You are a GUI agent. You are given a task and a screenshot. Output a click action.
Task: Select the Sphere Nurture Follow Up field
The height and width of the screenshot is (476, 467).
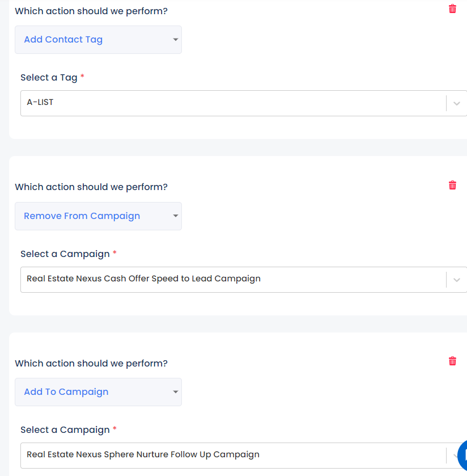pos(244,456)
